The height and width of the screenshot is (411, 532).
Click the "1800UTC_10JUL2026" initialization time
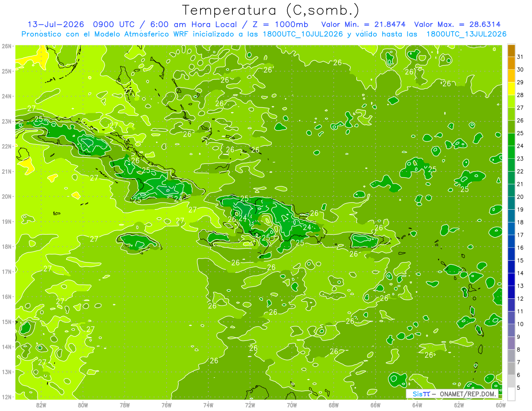pyautogui.click(x=303, y=34)
